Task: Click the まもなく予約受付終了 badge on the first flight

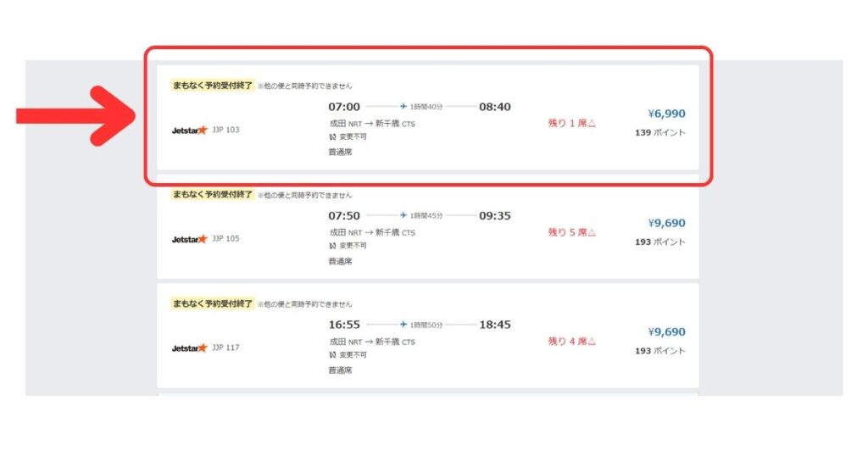Action: coord(213,86)
